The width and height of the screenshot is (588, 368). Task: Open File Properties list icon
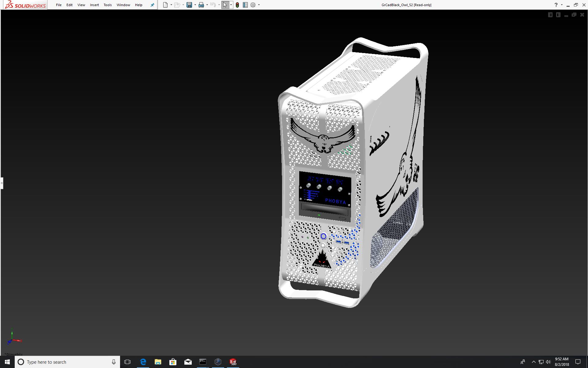pyautogui.click(x=245, y=5)
